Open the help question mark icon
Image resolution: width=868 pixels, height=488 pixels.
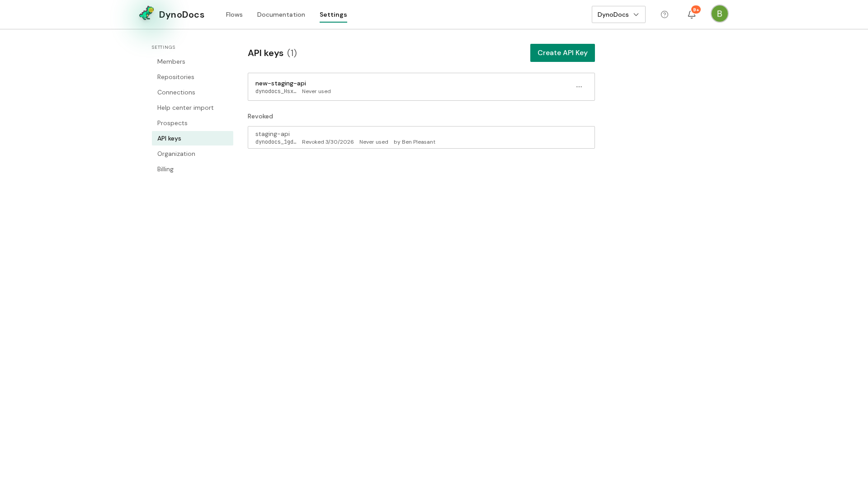click(x=665, y=14)
